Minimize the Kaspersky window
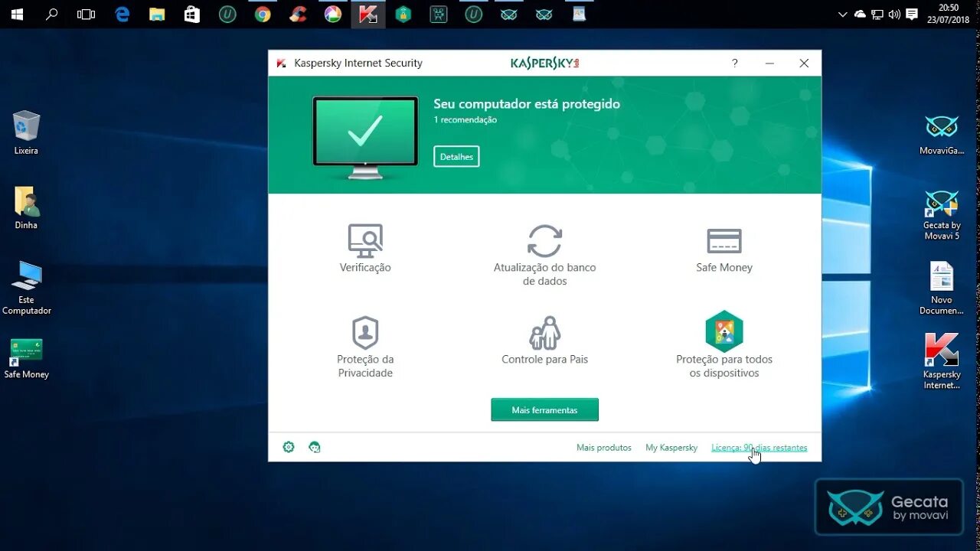The width and height of the screenshot is (980, 551). point(769,64)
